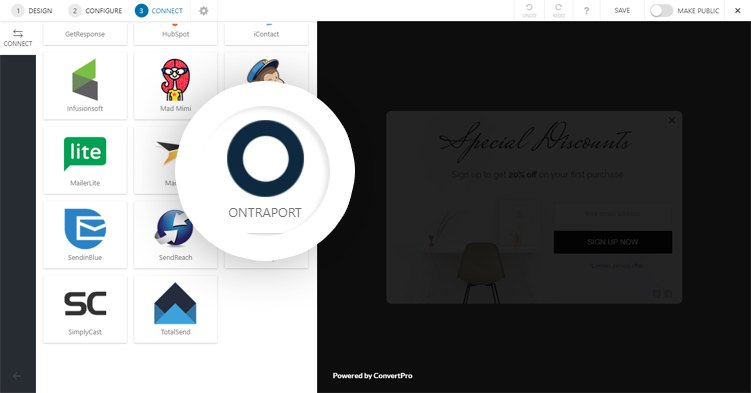Undo the last change

coord(529,11)
